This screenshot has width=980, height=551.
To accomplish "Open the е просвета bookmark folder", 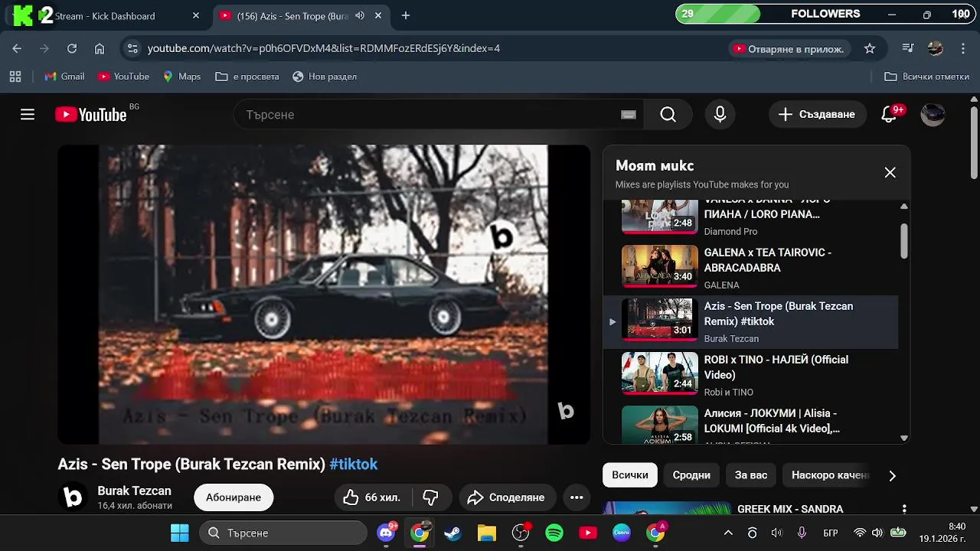I will (247, 77).
